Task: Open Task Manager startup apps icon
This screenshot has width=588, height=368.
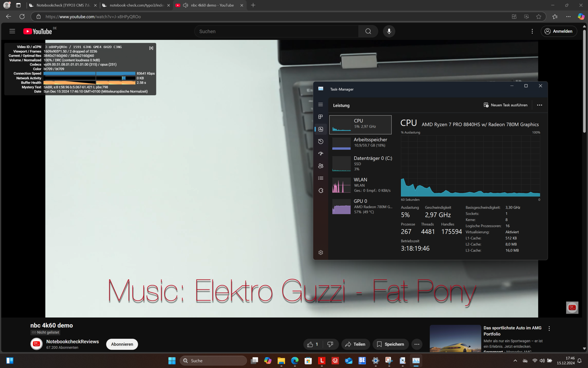Action: coord(321,154)
